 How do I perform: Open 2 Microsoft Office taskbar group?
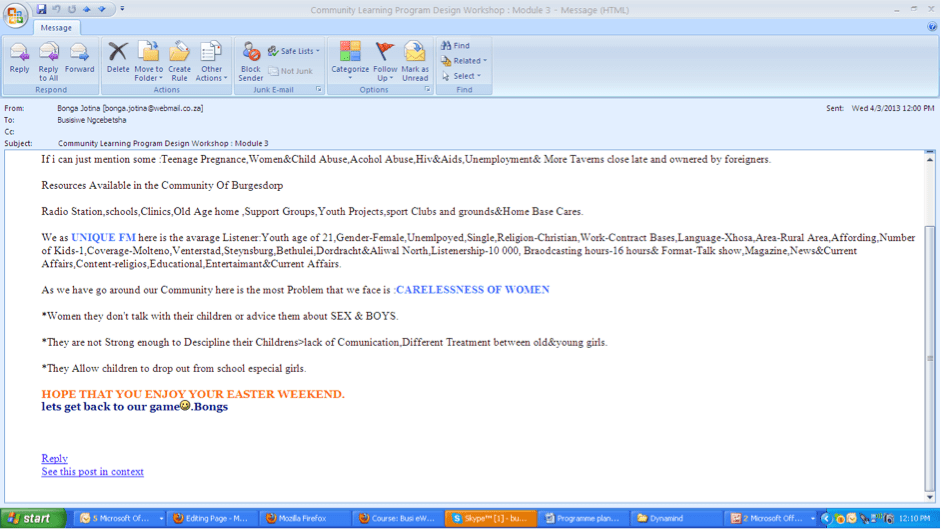pos(770,518)
